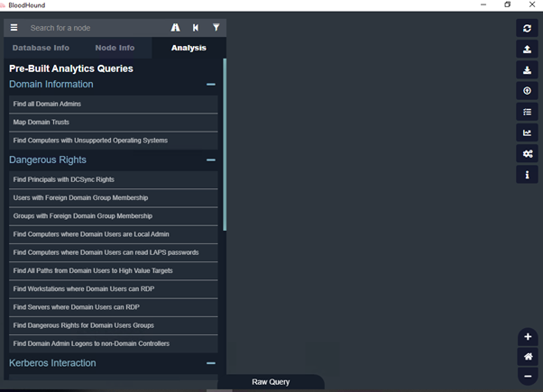Click the chart line icon on right toolbar

(528, 133)
